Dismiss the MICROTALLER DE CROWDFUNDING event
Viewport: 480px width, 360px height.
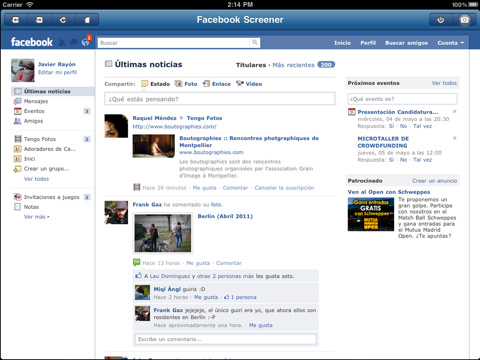pos(454,138)
